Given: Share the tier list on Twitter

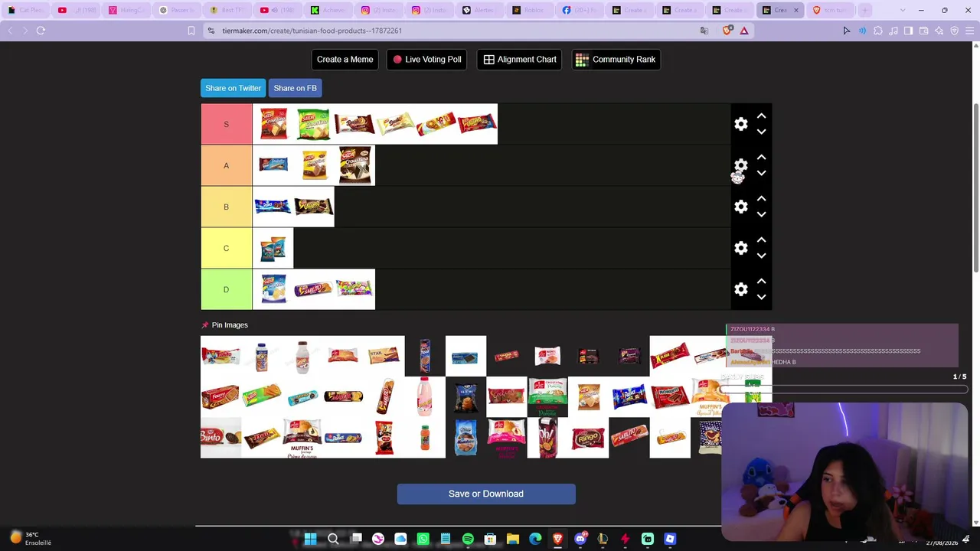Looking at the screenshot, I should pos(233,88).
